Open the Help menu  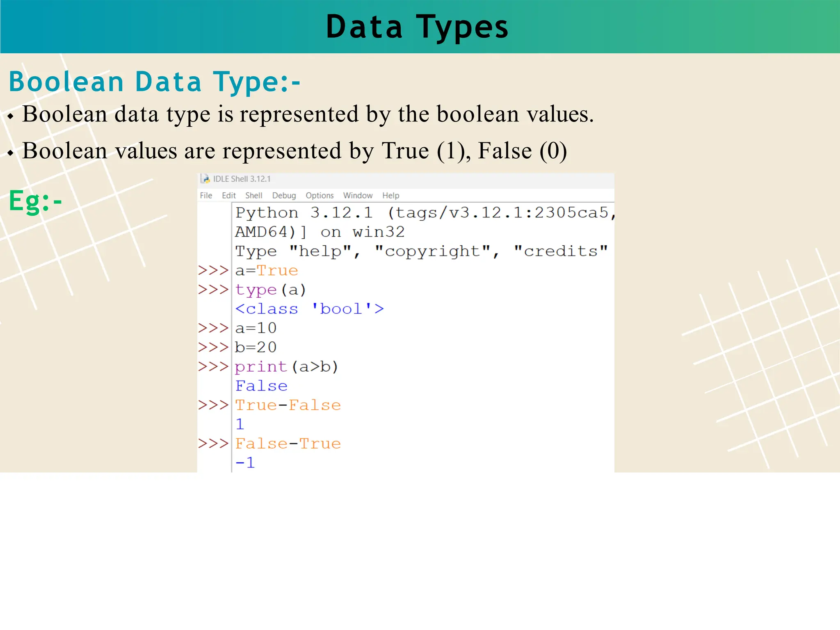click(390, 196)
